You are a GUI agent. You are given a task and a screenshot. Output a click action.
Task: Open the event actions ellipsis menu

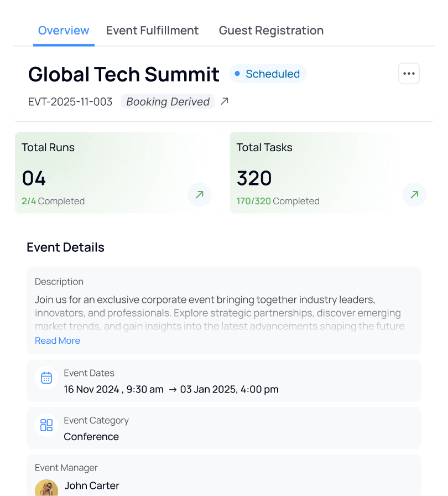point(409,74)
